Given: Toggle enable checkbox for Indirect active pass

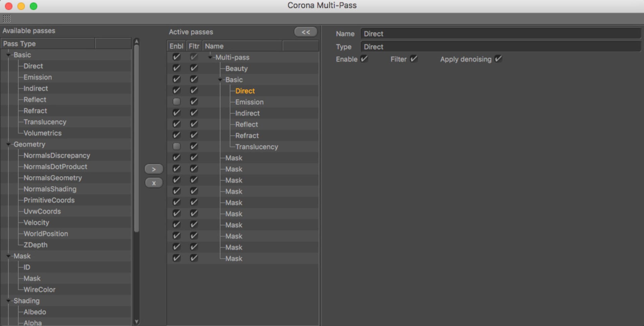Looking at the screenshot, I should pyautogui.click(x=176, y=113).
